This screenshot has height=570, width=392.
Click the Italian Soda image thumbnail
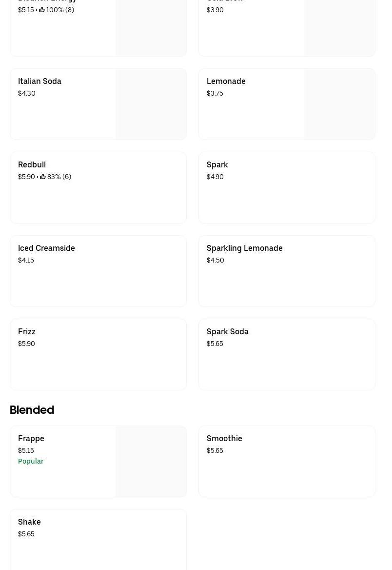(151, 104)
